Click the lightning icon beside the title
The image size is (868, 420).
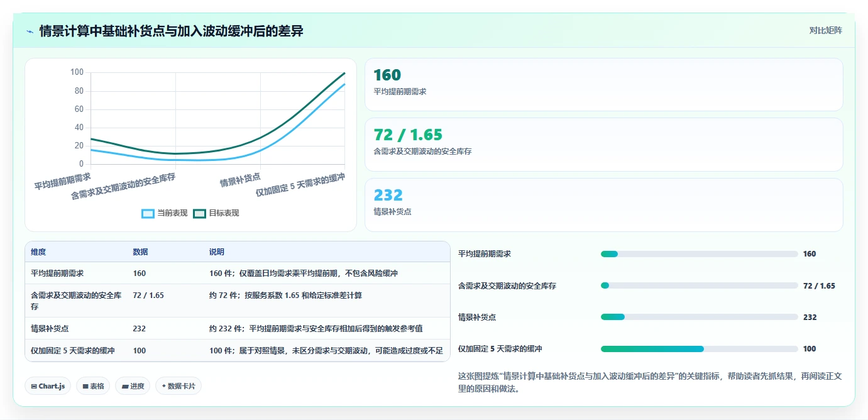30,31
